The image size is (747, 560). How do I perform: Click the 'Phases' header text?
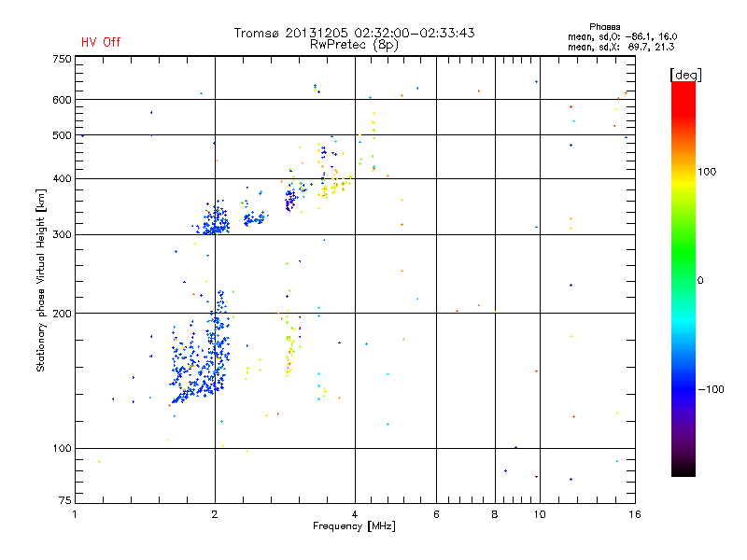click(x=604, y=27)
